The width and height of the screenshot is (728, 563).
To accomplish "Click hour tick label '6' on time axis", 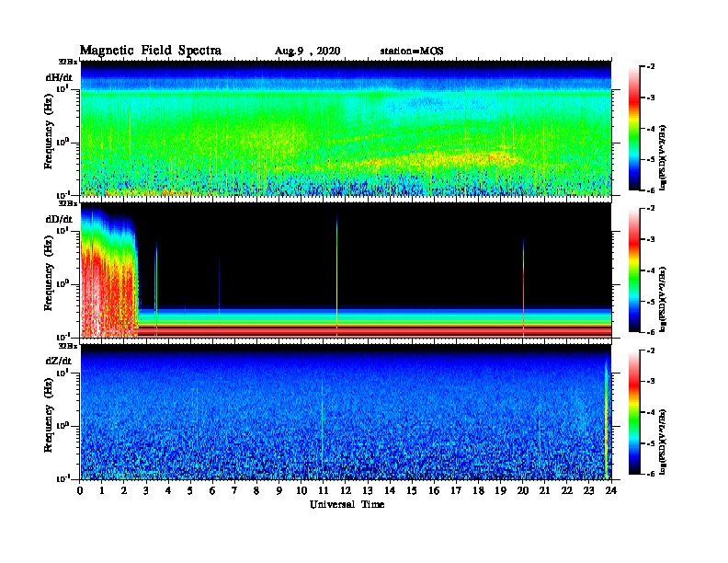I will 212,490.
